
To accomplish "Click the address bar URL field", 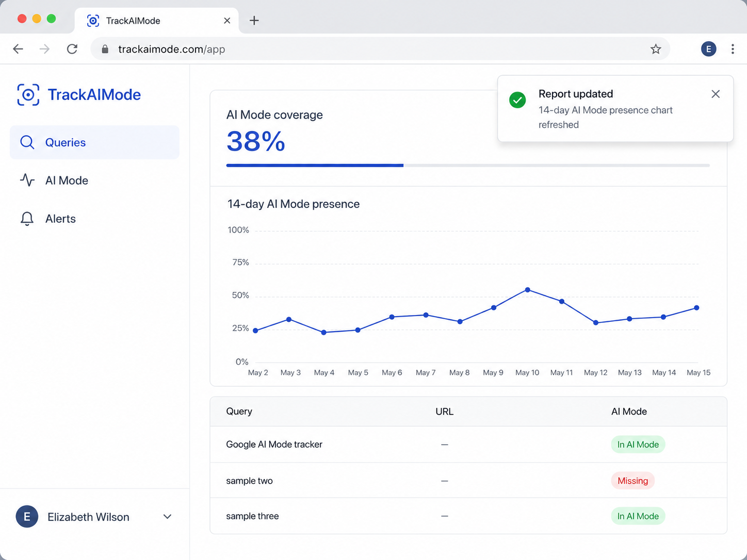I will coord(380,49).
